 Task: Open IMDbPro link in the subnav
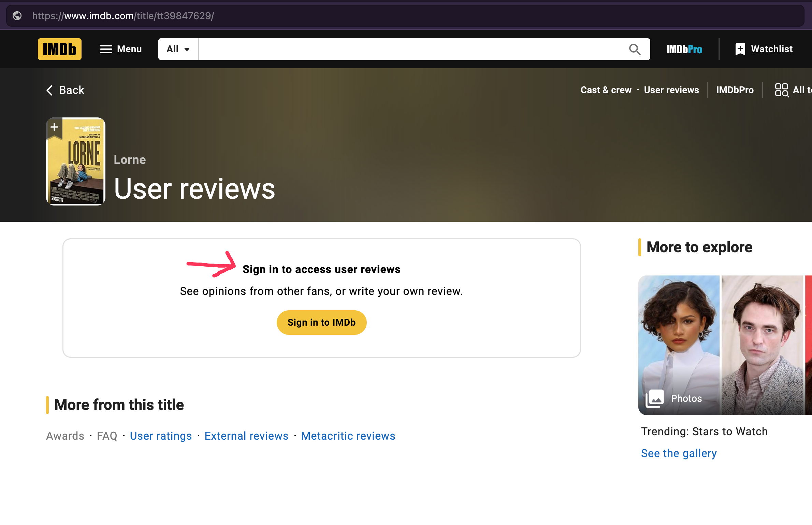(735, 90)
